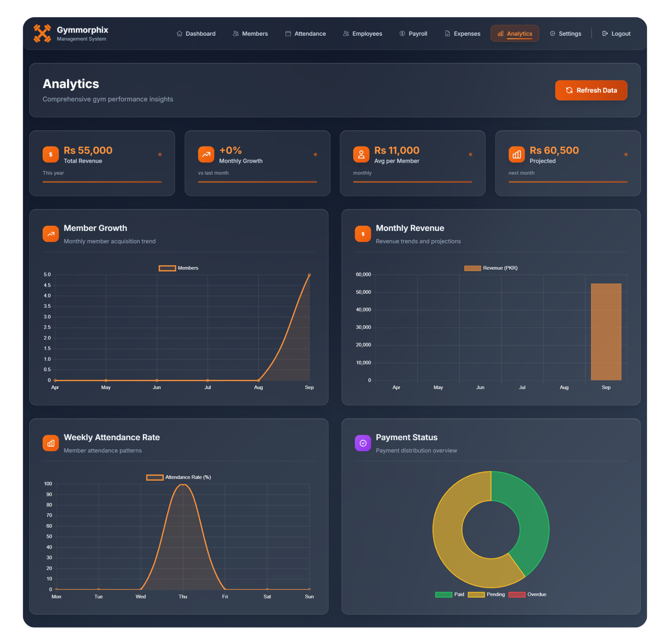Click the Logout link

616,34
